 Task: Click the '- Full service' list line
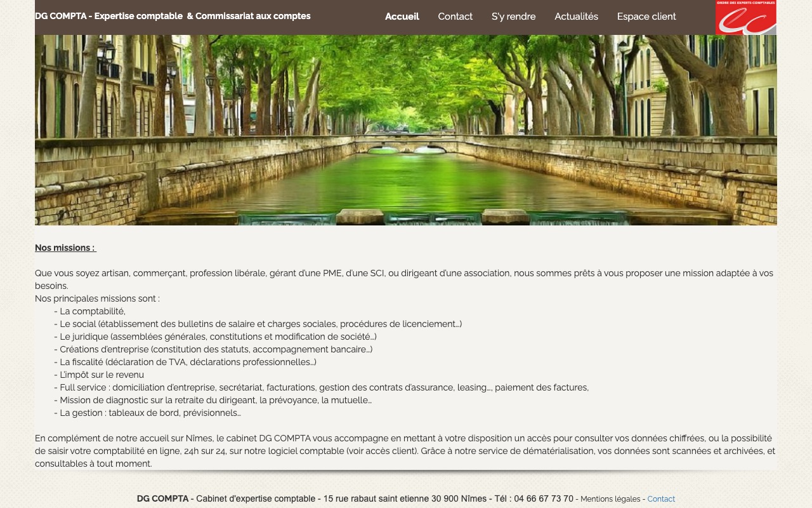point(321,387)
